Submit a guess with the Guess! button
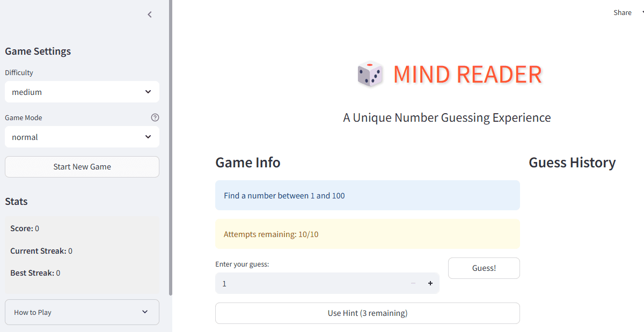644x332 pixels. (x=484, y=268)
